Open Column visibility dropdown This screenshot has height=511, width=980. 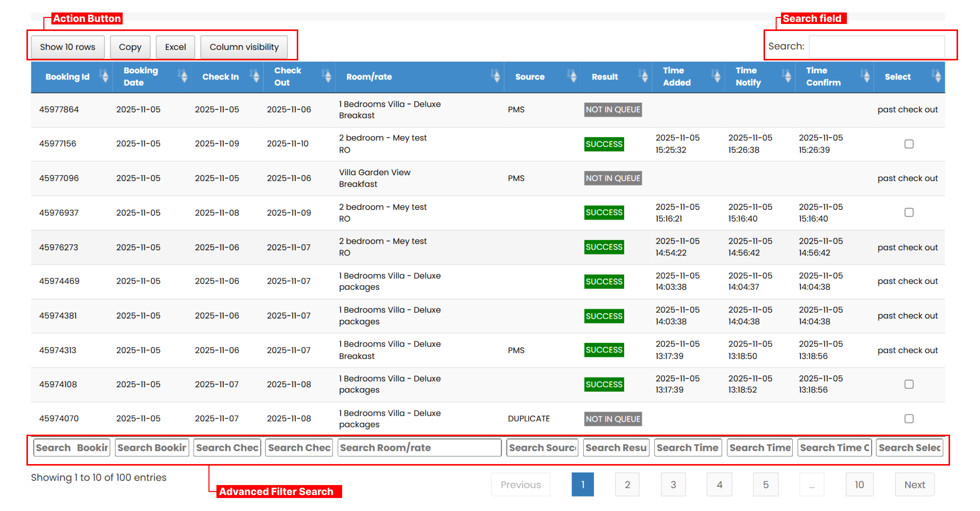pos(244,47)
